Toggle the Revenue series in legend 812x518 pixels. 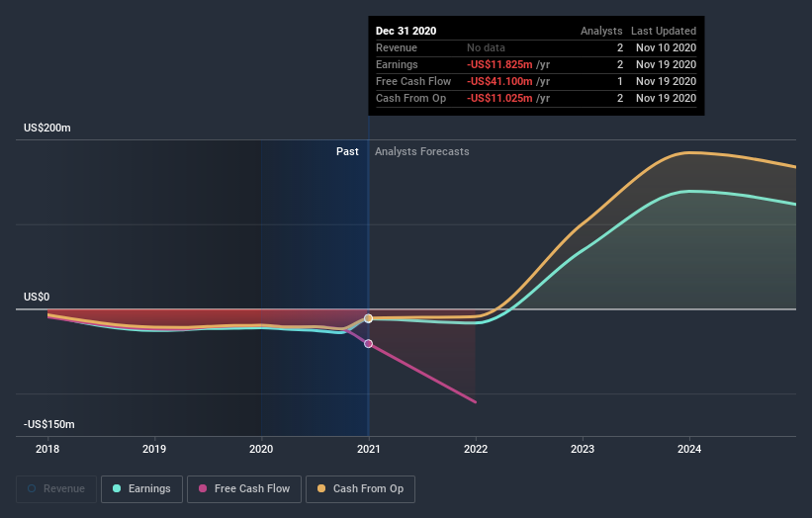pyautogui.click(x=56, y=489)
